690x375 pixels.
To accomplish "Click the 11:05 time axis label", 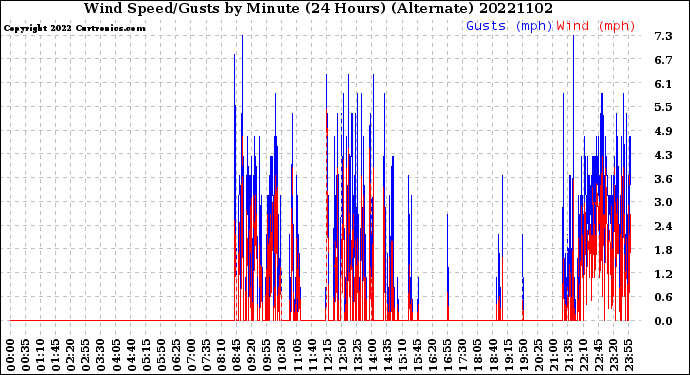I will [296, 355].
